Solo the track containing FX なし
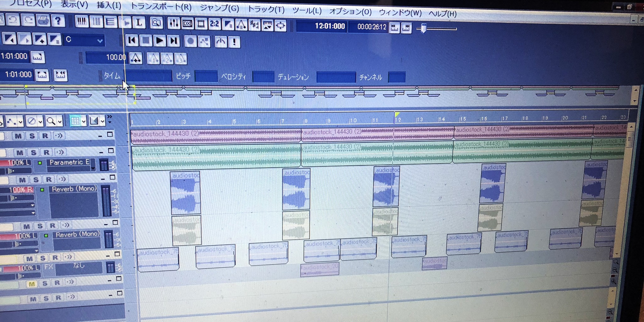The width and height of the screenshot is (644, 322). (x=42, y=258)
